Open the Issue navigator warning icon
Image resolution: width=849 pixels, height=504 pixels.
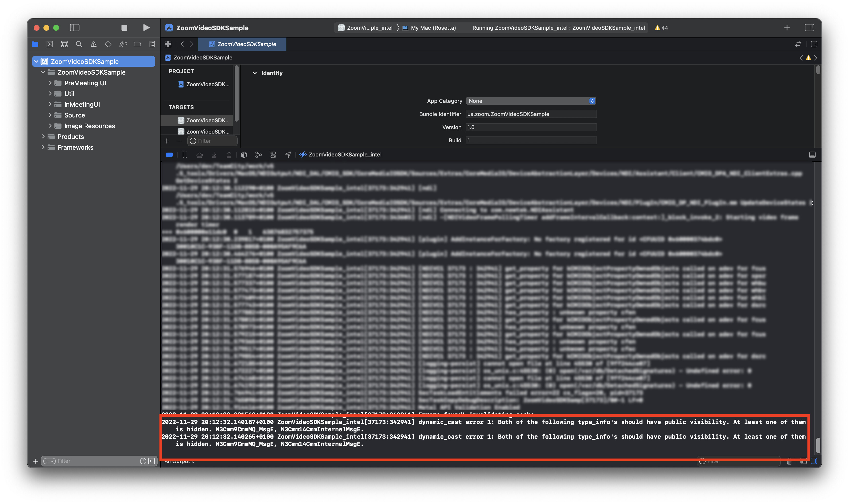[93, 44]
